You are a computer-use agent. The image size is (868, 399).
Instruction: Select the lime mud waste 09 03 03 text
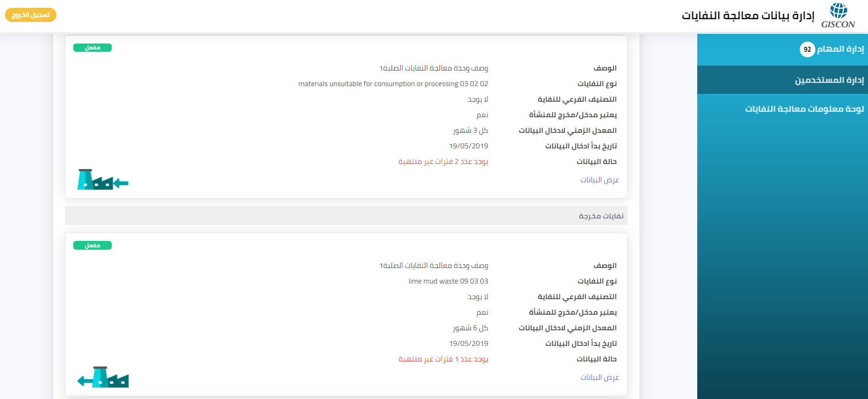tap(448, 281)
